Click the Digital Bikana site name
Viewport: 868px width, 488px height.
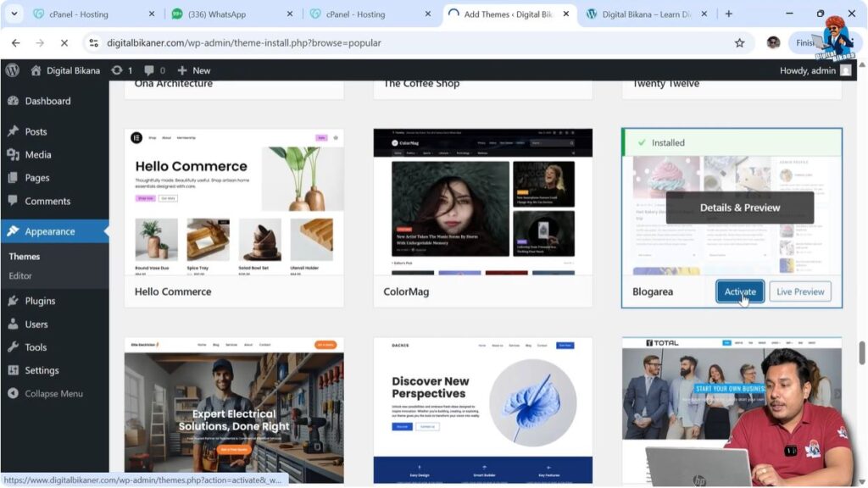pyautogui.click(x=73, y=70)
